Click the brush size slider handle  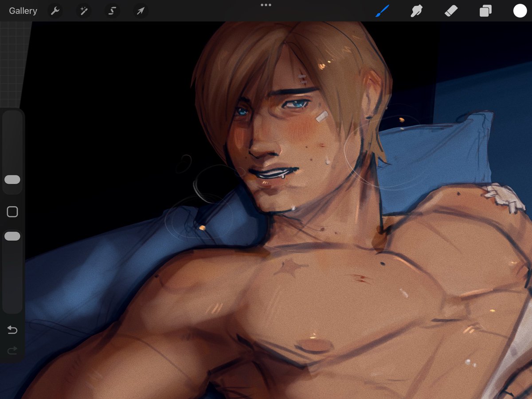(12, 180)
